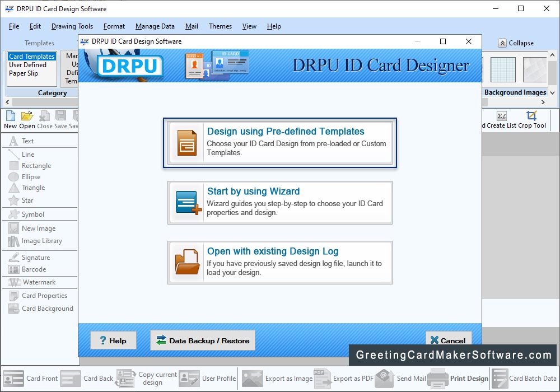Open the Themes menu
Viewport: 560px width, 392px height.
coord(220,26)
